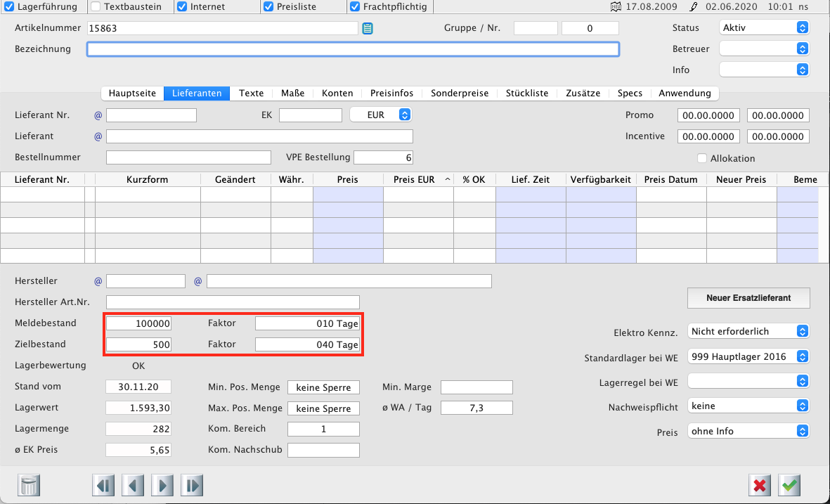Click the Neuer Ersatzlieferant button
Image resolution: width=830 pixels, height=504 pixels.
pyautogui.click(x=748, y=298)
